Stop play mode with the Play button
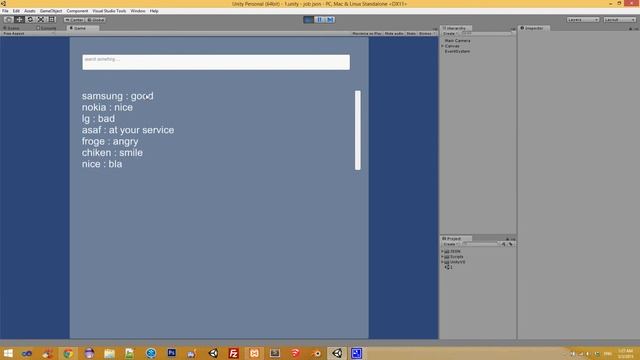The height and width of the screenshot is (360, 640). coord(309,20)
